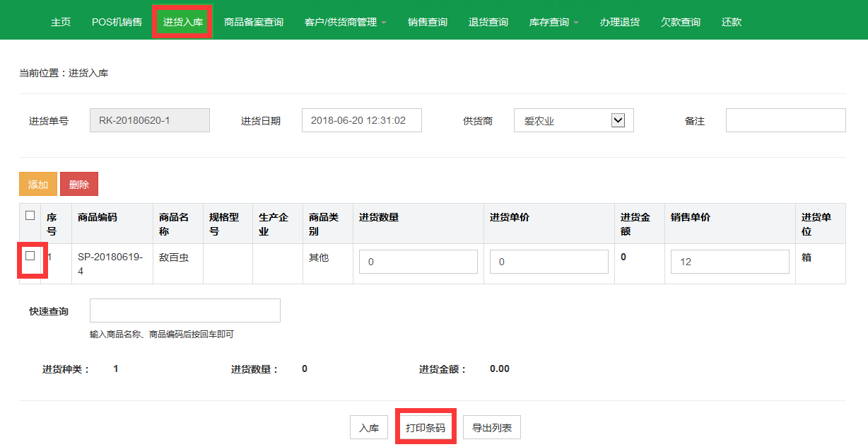Click the 进货数量 input for 敌百虫
Viewport: 868px width, 447px height.
(x=418, y=262)
